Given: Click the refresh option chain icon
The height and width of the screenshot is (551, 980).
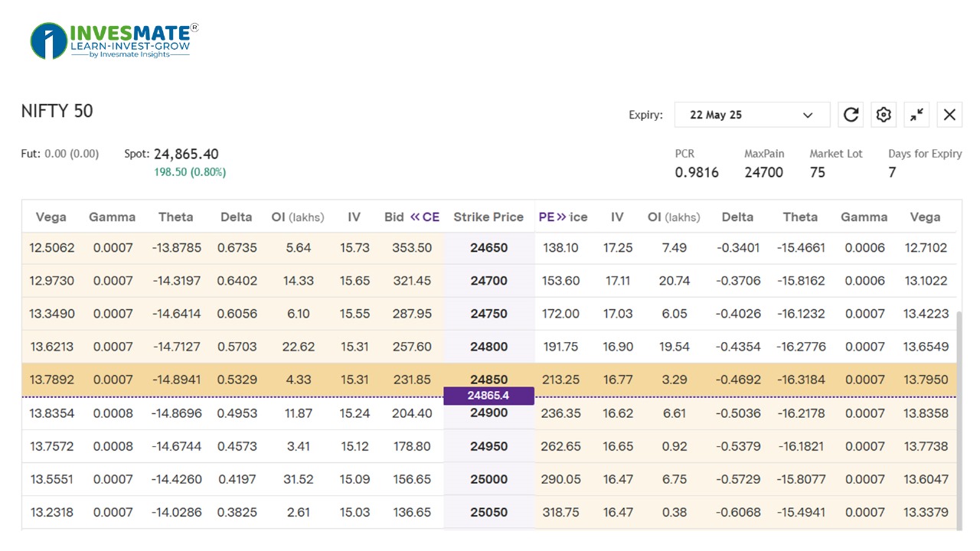Looking at the screenshot, I should (x=851, y=115).
